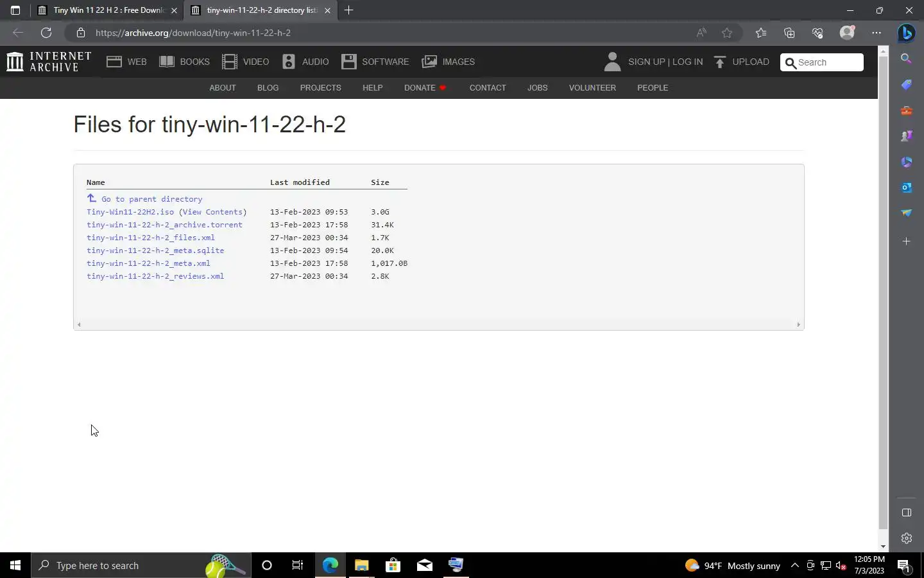Viewport: 924px width, 578px height.
Task: Open a new browser tab
Action: [x=348, y=10]
